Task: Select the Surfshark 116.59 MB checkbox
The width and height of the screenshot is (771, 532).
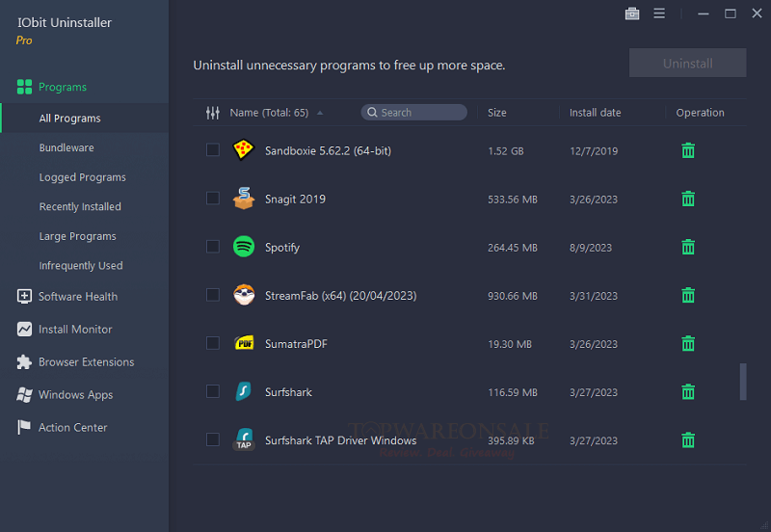Action: (x=213, y=391)
